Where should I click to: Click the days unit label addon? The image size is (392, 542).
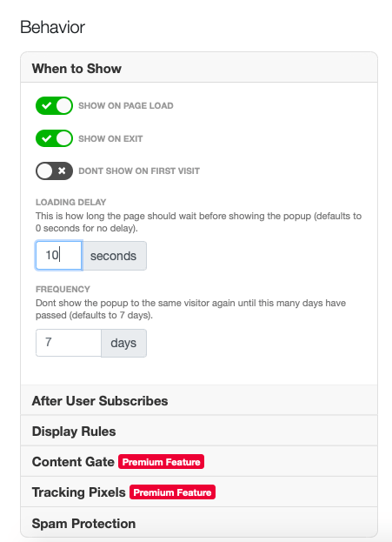click(x=123, y=343)
